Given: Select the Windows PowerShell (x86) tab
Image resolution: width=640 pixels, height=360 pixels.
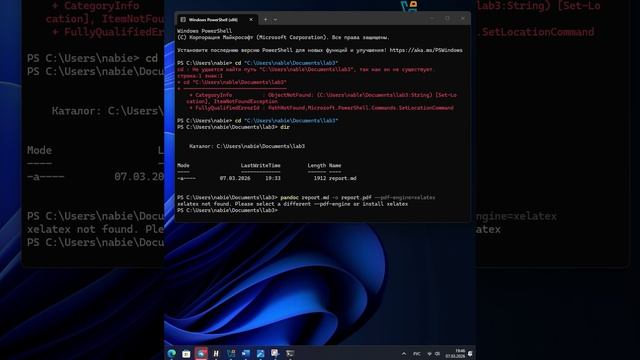Looking at the screenshot, I should (216, 19).
